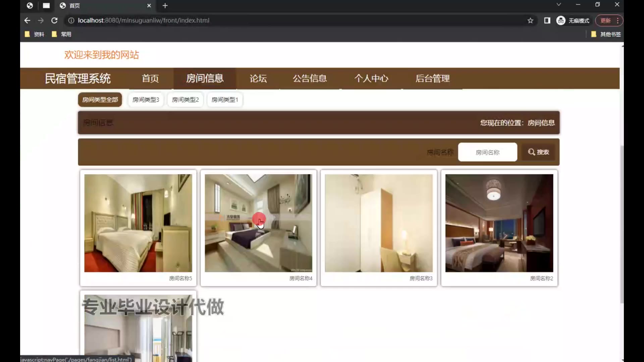Reload the page with the refresh icon
The width and height of the screenshot is (644, 362).
click(x=54, y=20)
